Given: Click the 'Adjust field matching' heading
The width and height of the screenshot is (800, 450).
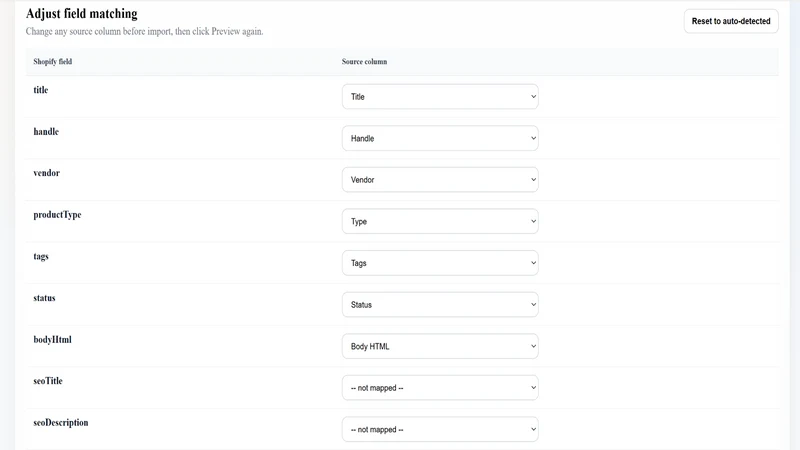Looking at the screenshot, I should pos(82,14).
